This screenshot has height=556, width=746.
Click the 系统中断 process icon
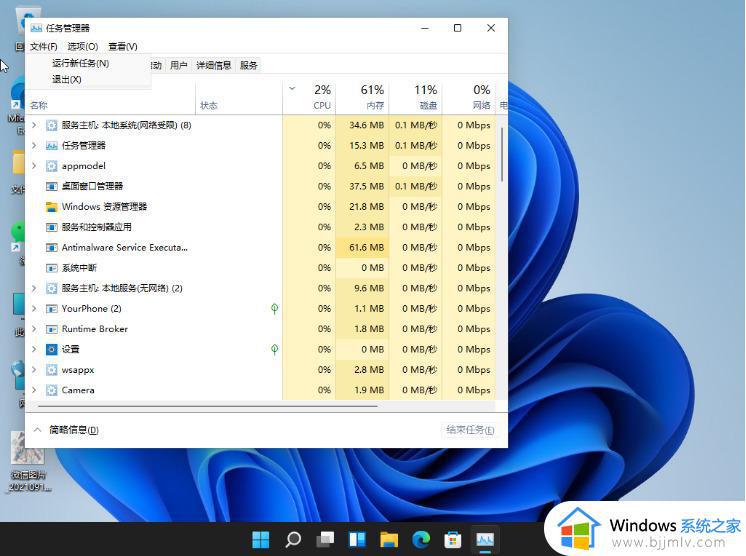pos(51,268)
